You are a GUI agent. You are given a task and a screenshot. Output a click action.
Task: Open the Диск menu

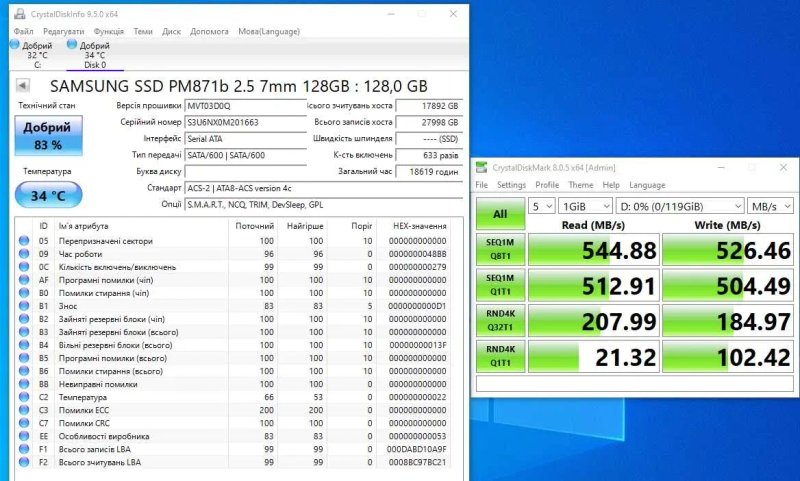[x=171, y=31]
